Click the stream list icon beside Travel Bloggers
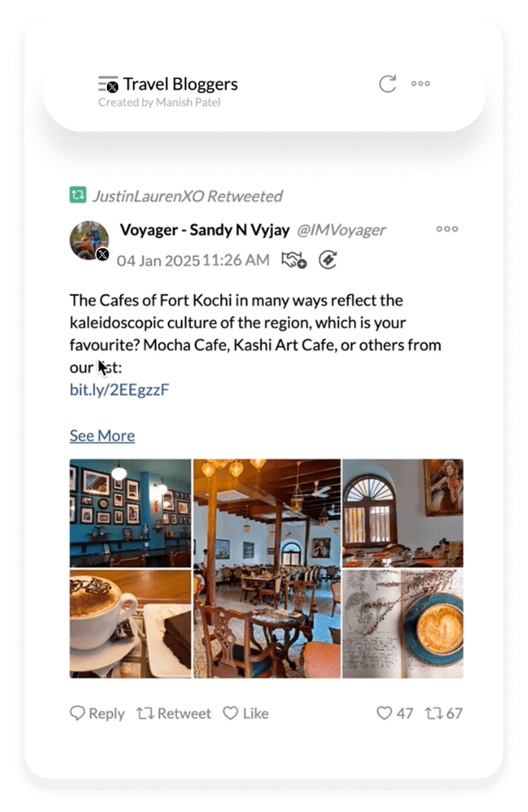This screenshot has height=812, width=528. tap(108, 84)
